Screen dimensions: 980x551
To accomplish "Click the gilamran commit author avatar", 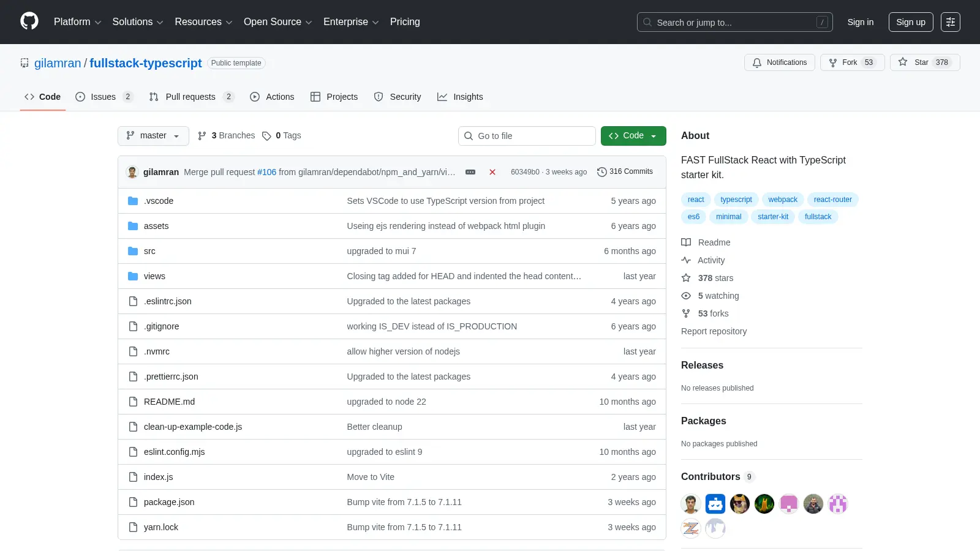I will coord(132,172).
